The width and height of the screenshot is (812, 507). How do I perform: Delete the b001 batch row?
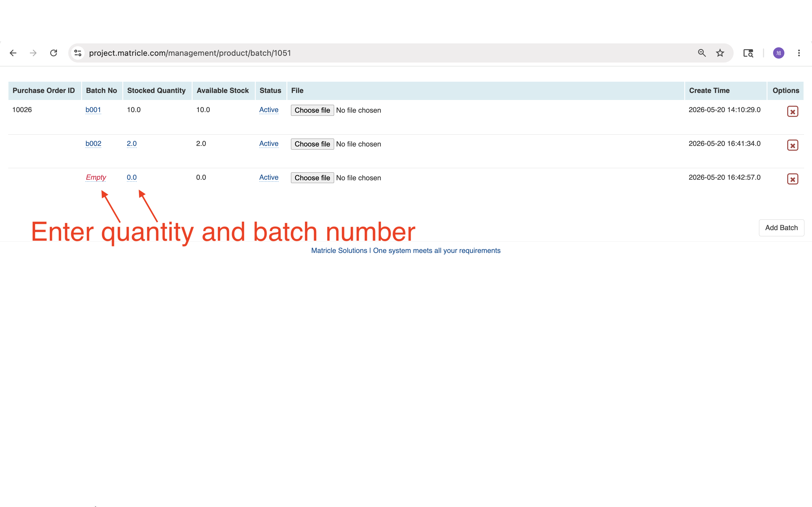click(793, 111)
